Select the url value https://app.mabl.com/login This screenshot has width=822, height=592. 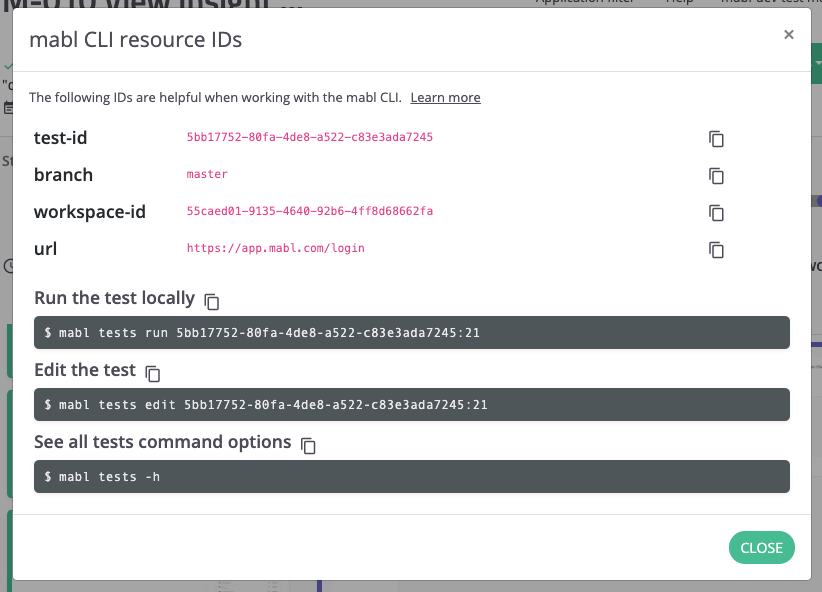[x=276, y=248]
